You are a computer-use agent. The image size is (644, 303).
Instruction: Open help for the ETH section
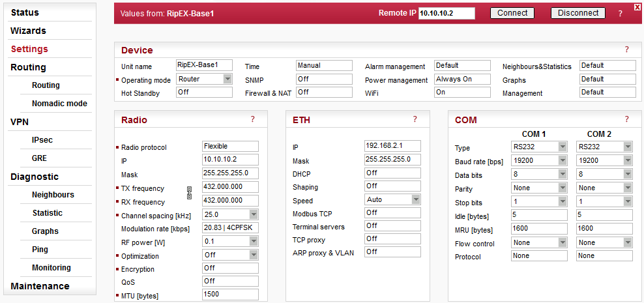(415, 119)
